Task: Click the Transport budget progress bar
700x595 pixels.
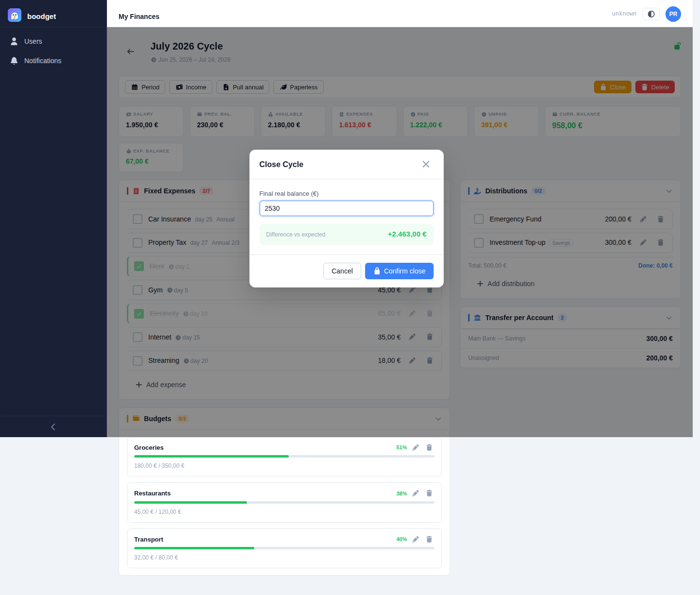Action: click(x=284, y=548)
